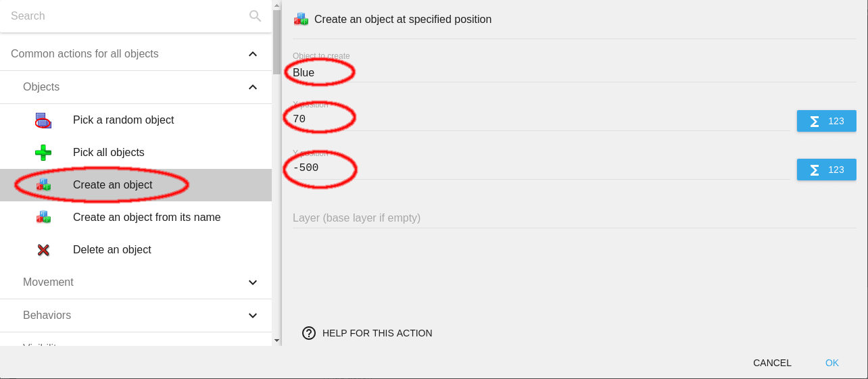Click the Pick a random object icon
This screenshot has width=868, height=379.
[x=43, y=120]
